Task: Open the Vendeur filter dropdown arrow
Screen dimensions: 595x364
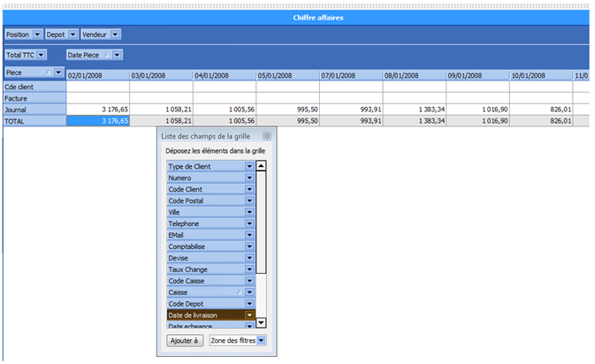Action: pyautogui.click(x=115, y=34)
